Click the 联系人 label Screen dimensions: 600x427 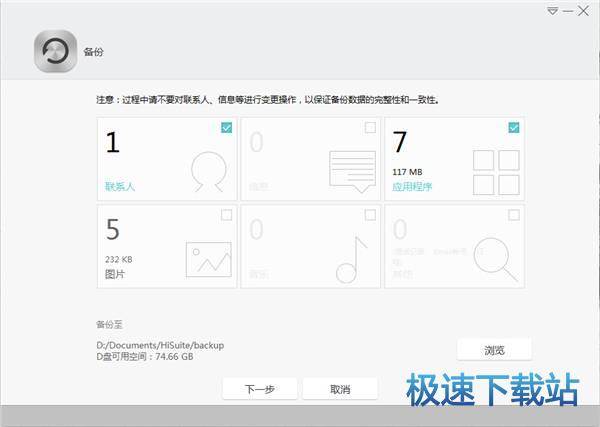[x=120, y=187]
